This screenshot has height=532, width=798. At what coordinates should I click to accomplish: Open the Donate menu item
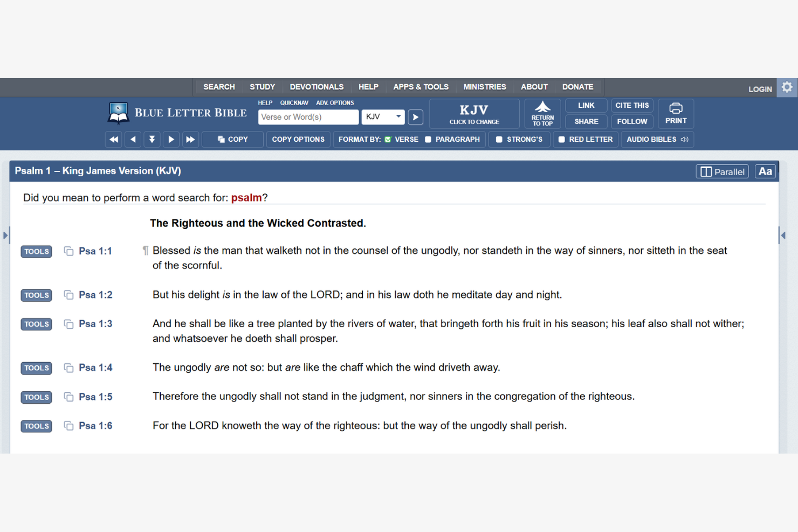coord(577,87)
